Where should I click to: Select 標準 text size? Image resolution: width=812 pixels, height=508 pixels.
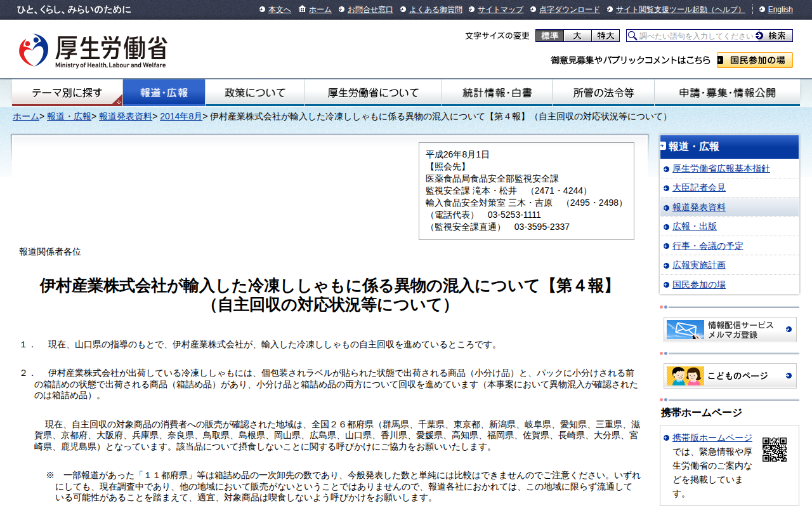click(549, 36)
